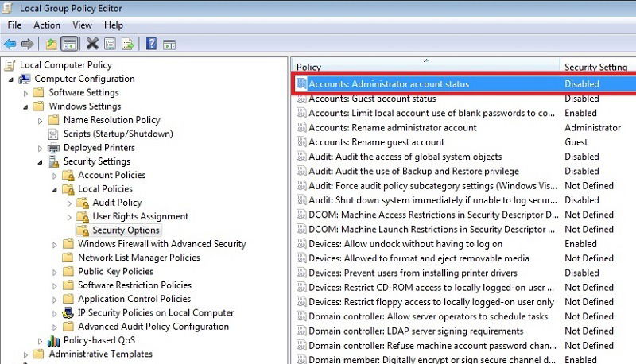
Task: Click the Forward arrow toolbar icon
Action: [27, 44]
